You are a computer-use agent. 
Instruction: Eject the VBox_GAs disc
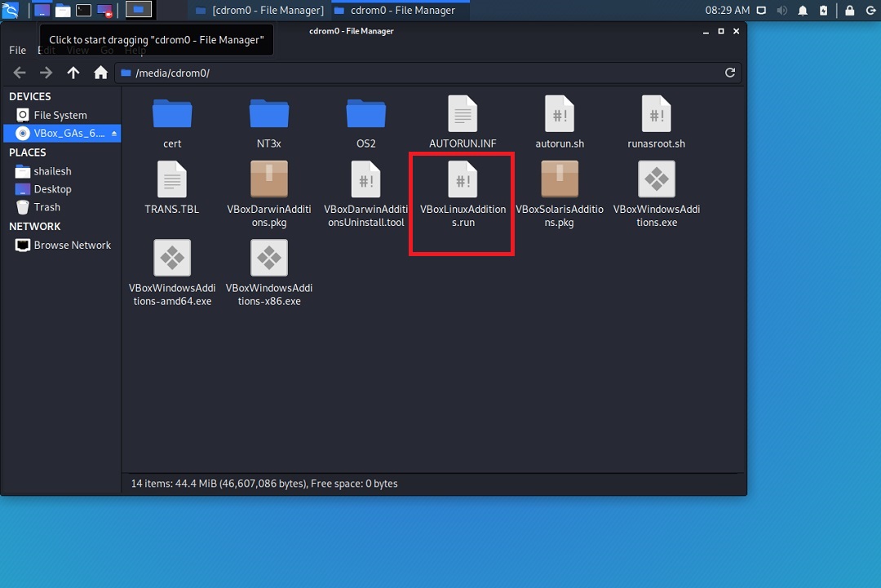[x=114, y=134]
